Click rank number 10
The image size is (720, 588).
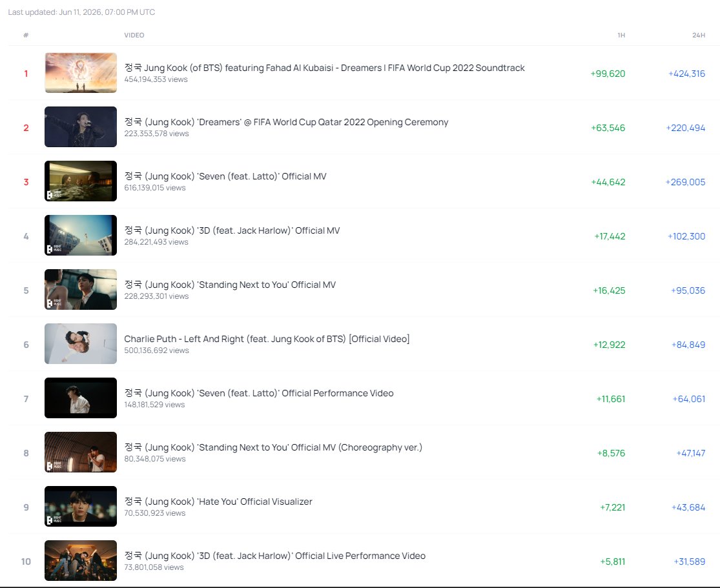tap(26, 562)
